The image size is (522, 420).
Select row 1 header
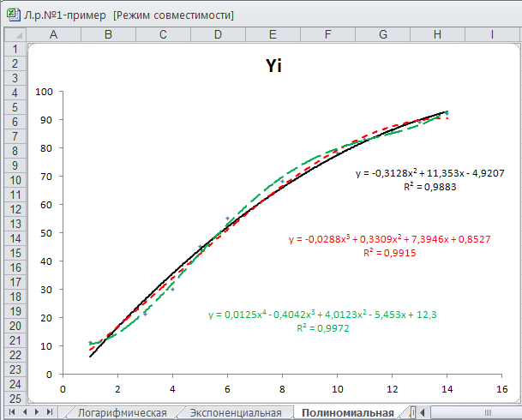pyautogui.click(x=15, y=49)
